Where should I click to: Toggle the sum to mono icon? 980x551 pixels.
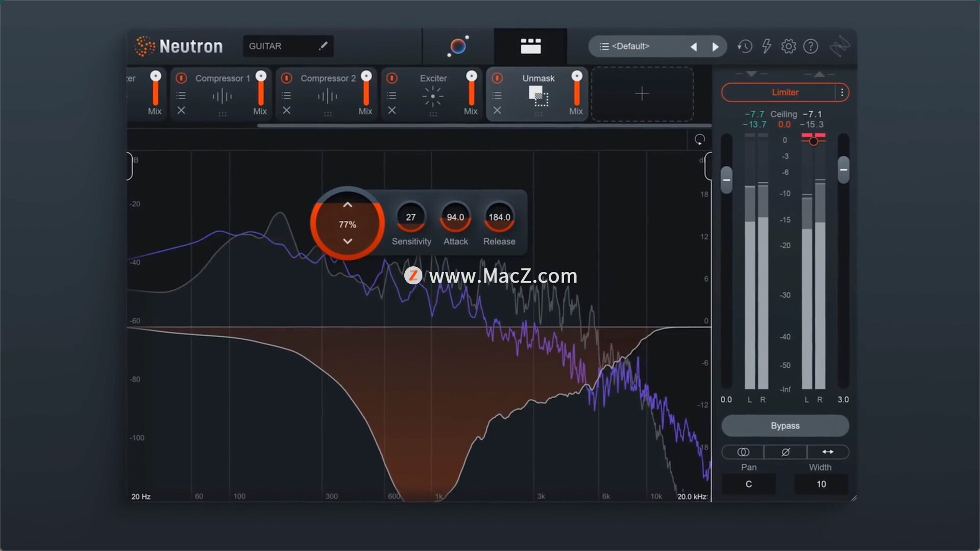[x=743, y=452]
